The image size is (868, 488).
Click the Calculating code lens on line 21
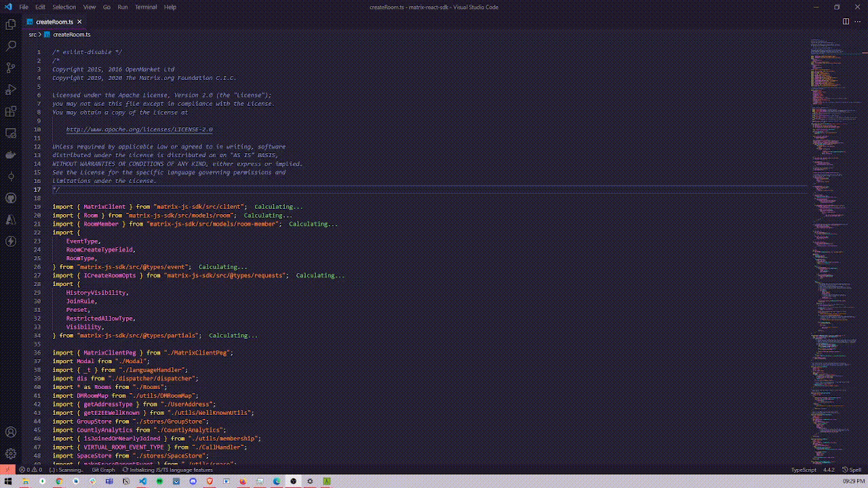[x=313, y=224]
